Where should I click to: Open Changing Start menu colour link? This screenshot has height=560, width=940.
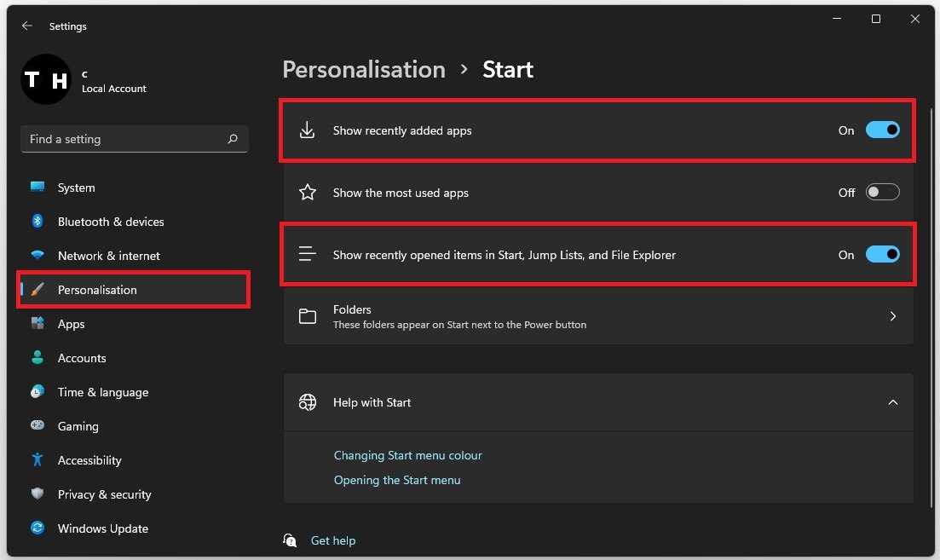407,456
